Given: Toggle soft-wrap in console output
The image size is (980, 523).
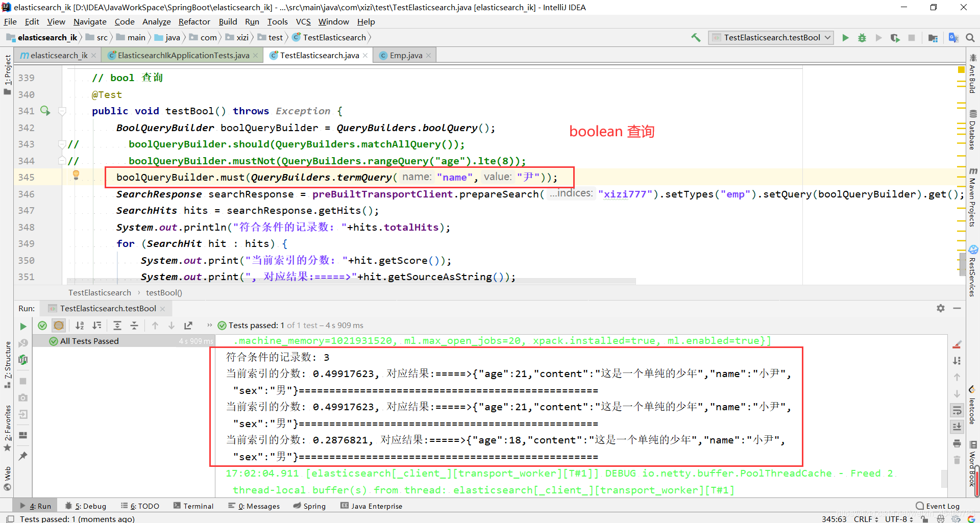Looking at the screenshot, I should pyautogui.click(x=957, y=410).
